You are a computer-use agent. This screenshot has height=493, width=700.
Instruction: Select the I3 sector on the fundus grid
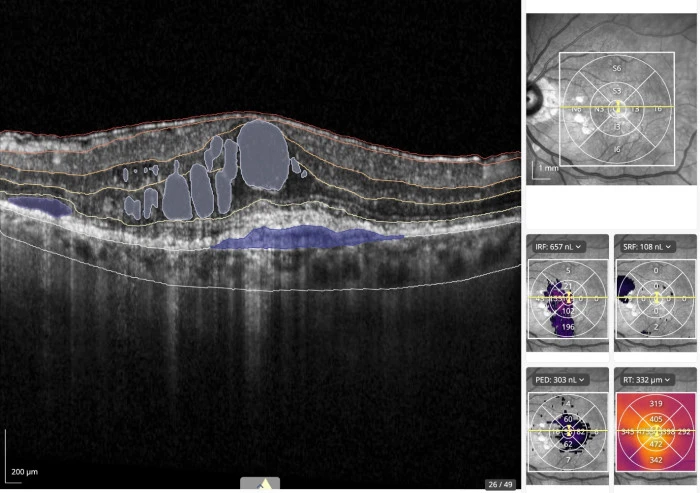coord(617,127)
